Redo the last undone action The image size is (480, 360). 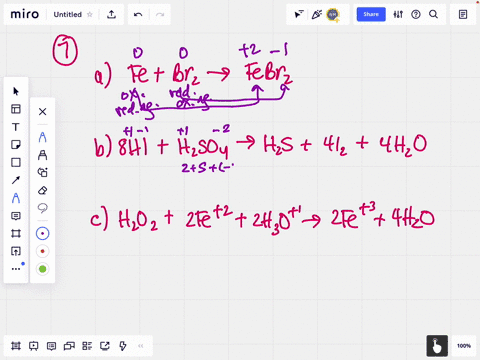(160, 14)
